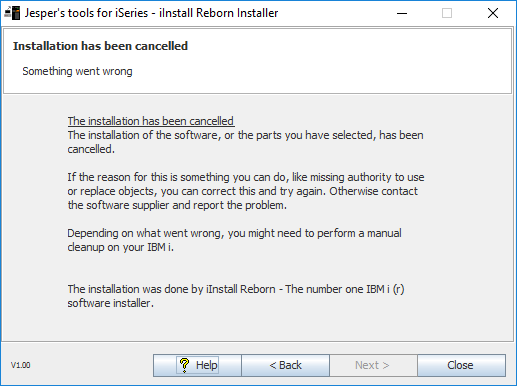
Task: Close the window using the X icon
Action: coord(493,13)
